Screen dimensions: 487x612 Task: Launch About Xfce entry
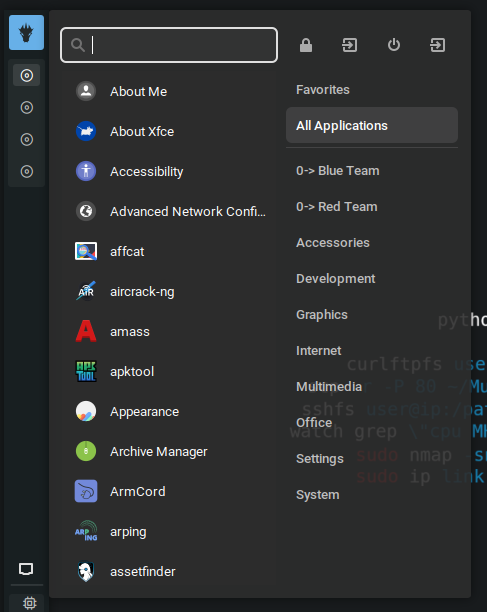click(x=169, y=132)
